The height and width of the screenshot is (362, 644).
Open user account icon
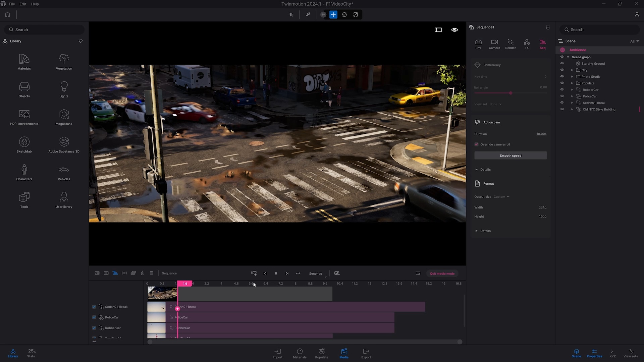pos(637,15)
